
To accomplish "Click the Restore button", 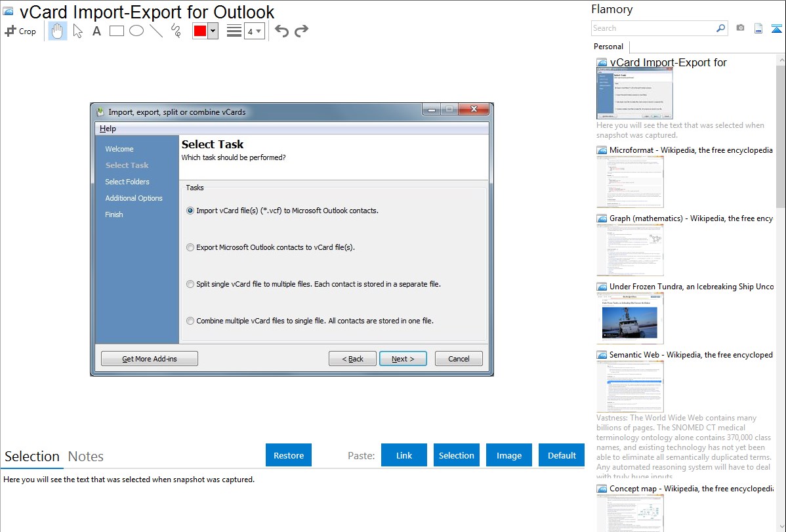I will pos(289,455).
